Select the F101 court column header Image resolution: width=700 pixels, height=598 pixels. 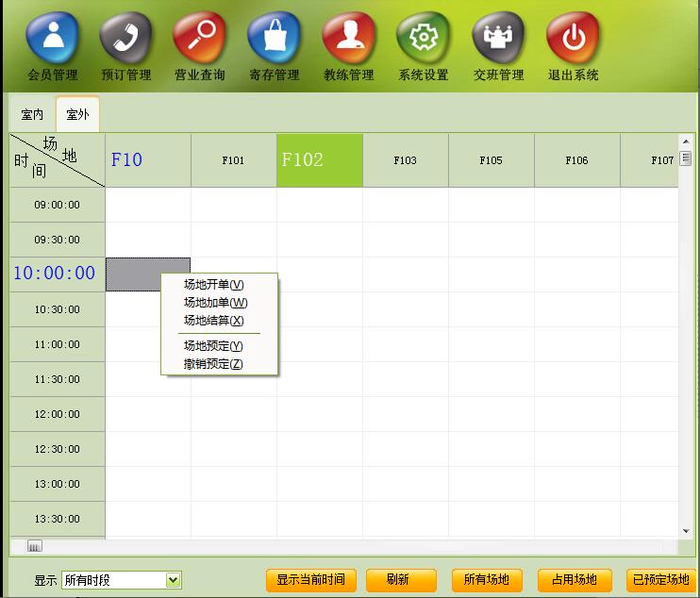tap(234, 160)
